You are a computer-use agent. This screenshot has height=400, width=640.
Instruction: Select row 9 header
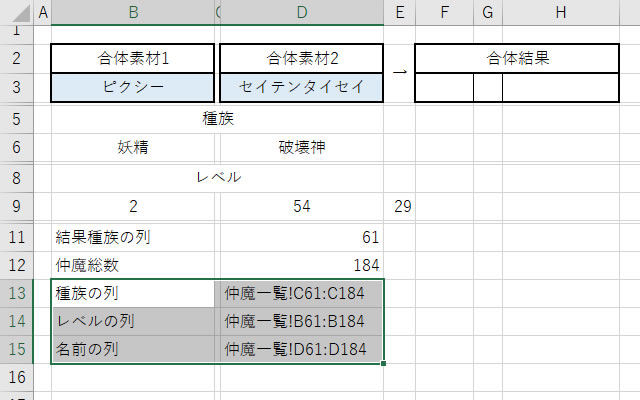coord(16,206)
